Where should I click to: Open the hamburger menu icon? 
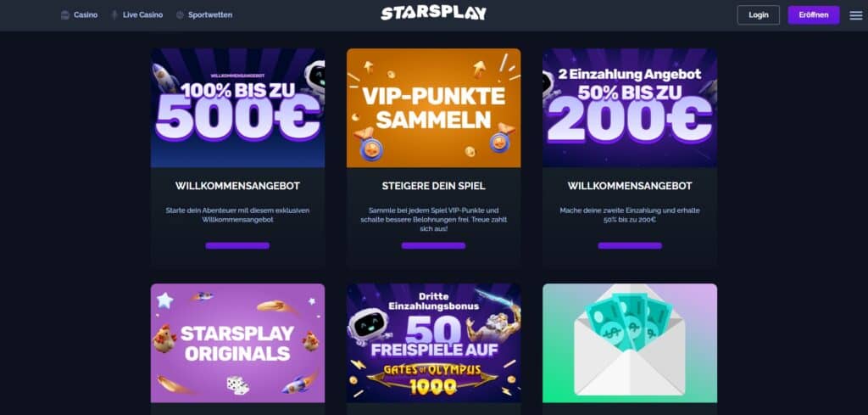856,15
